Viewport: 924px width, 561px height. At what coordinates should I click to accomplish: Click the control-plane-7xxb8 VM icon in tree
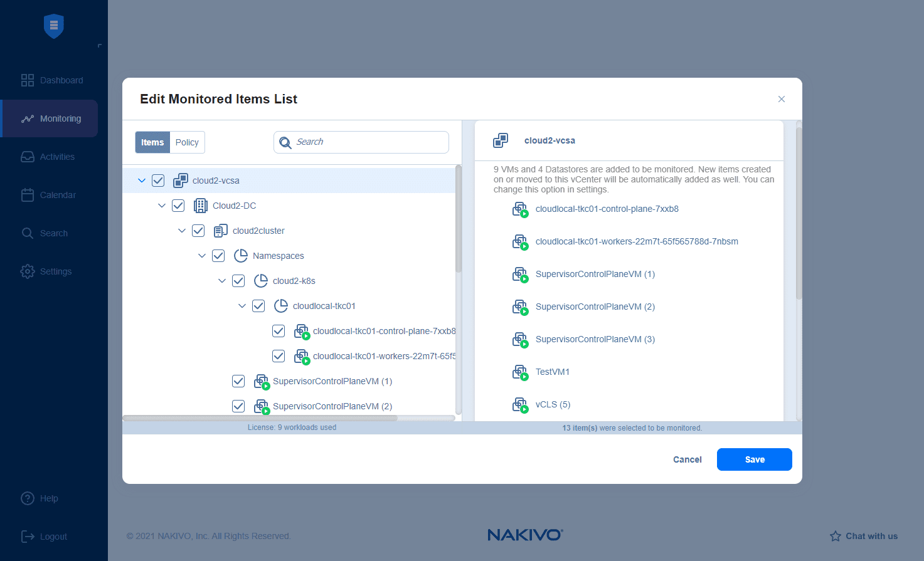[302, 332]
